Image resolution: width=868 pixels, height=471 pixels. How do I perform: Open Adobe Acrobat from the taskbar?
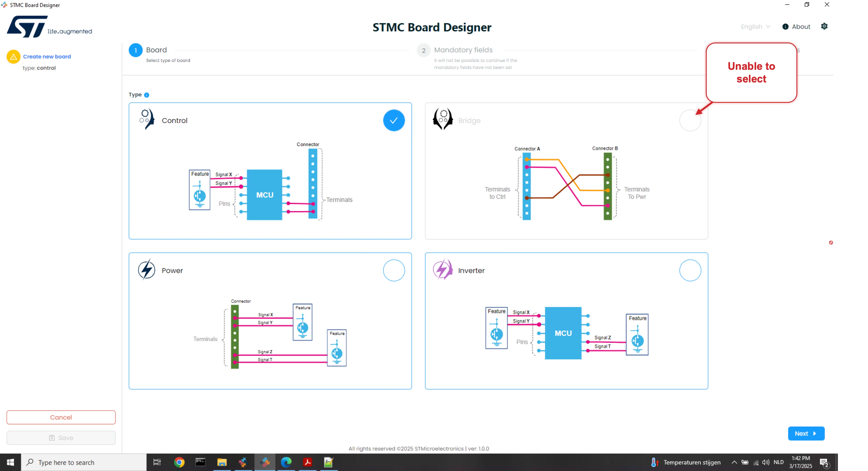(307, 462)
